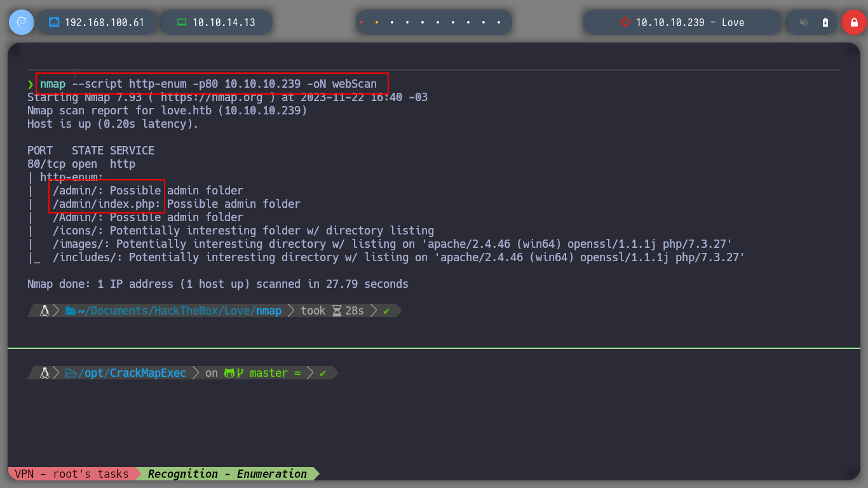Viewport: 868px width, 488px height.
Task: Select the "VPN - root's tasks" tab
Action: point(72,474)
